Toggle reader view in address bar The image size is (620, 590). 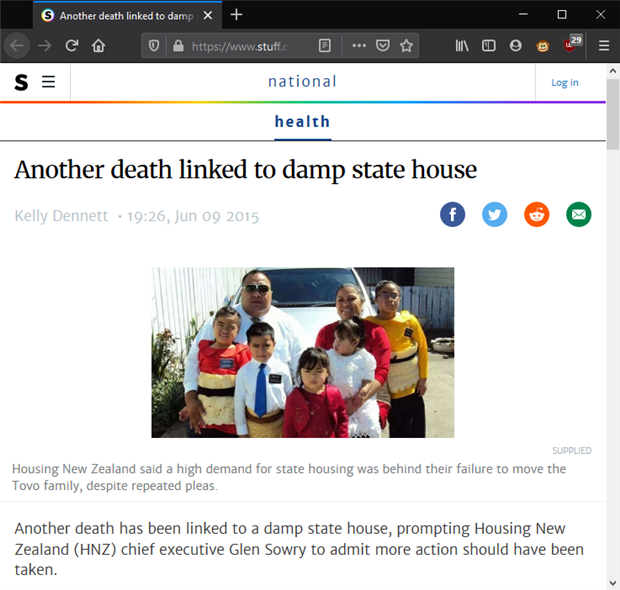point(325,46)
